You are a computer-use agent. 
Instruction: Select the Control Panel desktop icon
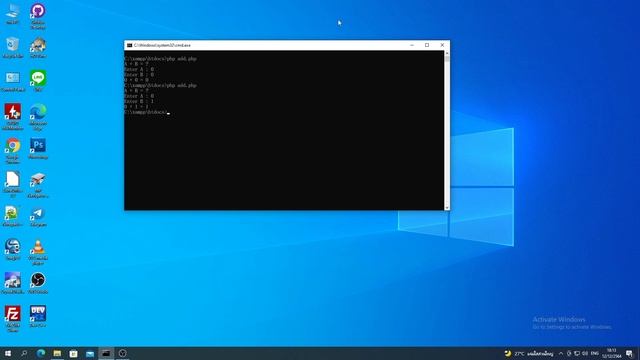tap(13, 81)
